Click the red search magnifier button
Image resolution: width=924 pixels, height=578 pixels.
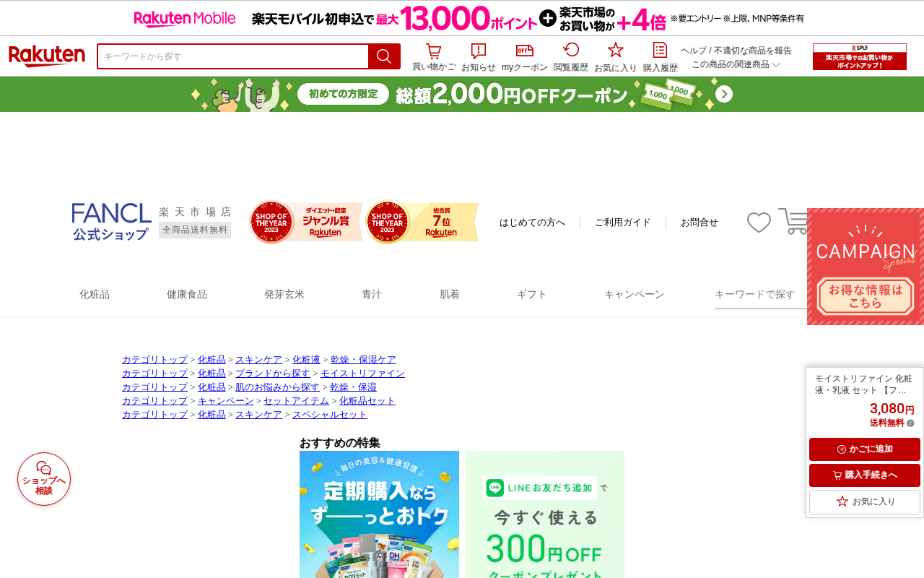(384, 56)
